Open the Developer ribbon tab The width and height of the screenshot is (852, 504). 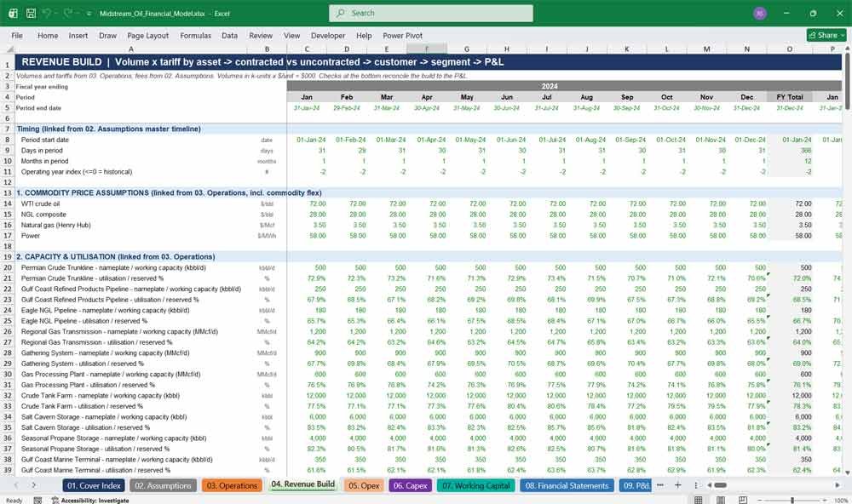click(x=328, y=35)
